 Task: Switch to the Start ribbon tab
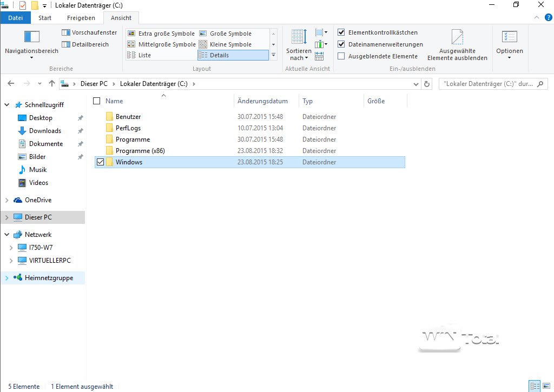[45, 18]
